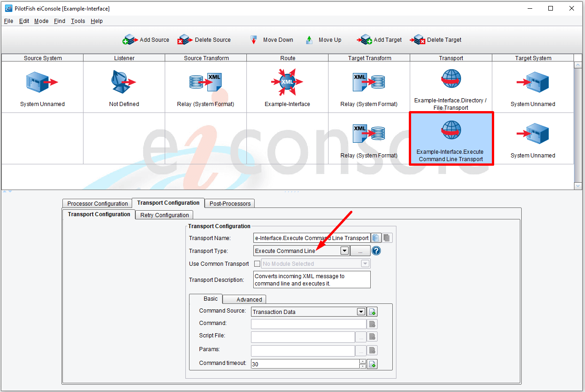This screenshot has width=585, height=392.
Task: Click the document icon beside Command field
Action: coord(373,324)
